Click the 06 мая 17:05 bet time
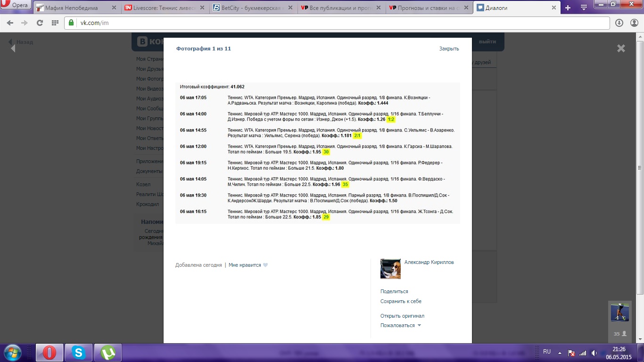644x362 pixels. pyautogui.click(x=193, y=98)
